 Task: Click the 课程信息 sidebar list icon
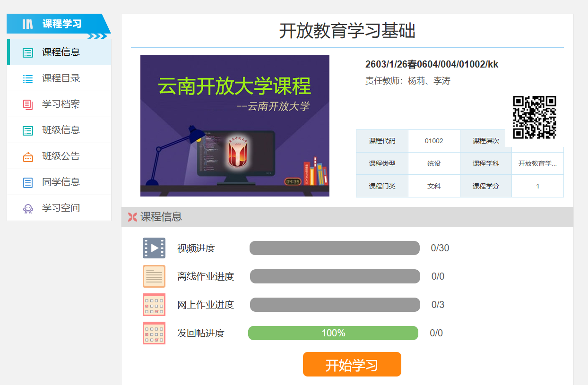28,52
